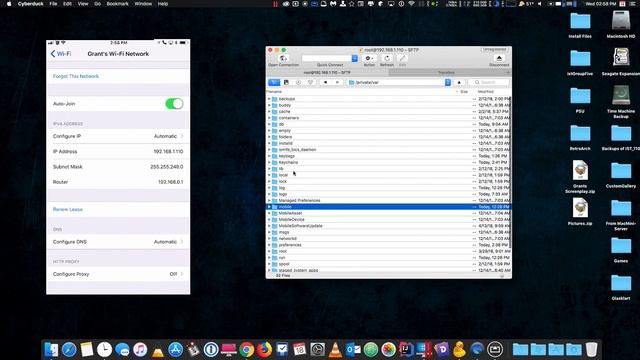Open Cyberduck duck icon in dock

click(x=459, y=349)
